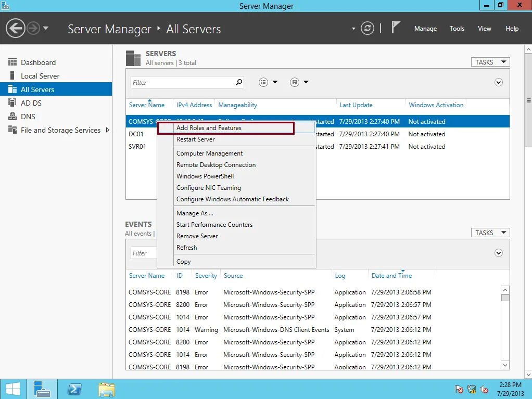The height and width of the screenshot is (399, 532).
Task: Choose Refresh from context menu
Action: pos(236,248)
